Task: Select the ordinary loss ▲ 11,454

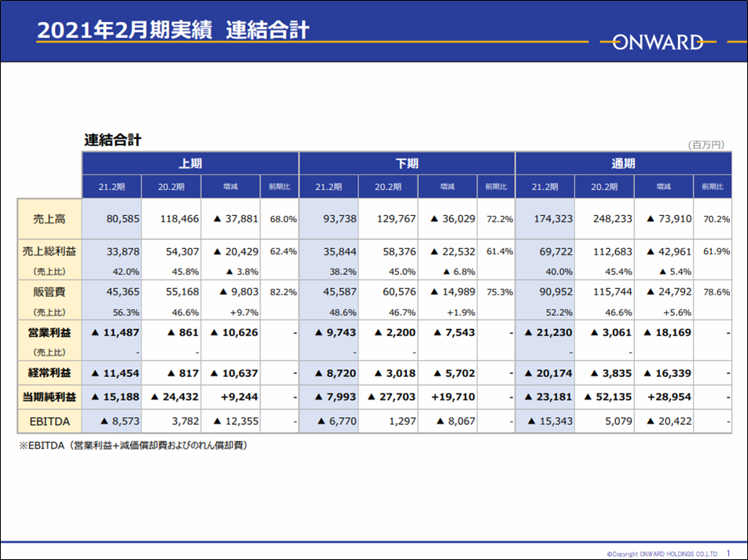Action: tap(115, 373)
